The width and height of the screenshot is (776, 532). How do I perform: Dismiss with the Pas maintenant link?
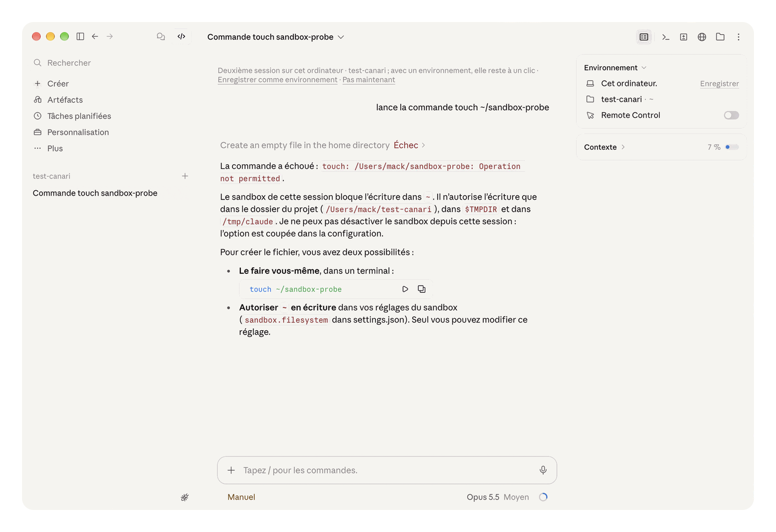369,80
